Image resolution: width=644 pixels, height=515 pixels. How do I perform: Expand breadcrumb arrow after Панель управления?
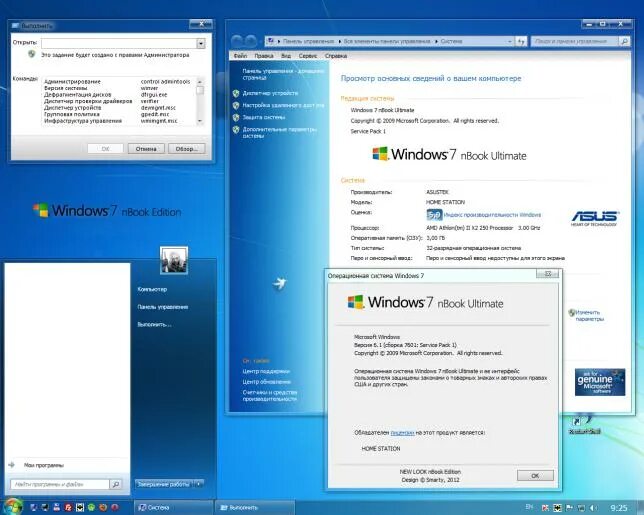click(x=340, y=41)
